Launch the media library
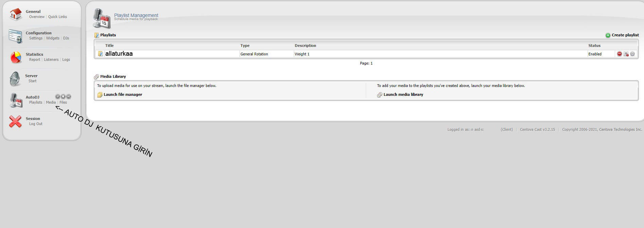 coord(403,94)
